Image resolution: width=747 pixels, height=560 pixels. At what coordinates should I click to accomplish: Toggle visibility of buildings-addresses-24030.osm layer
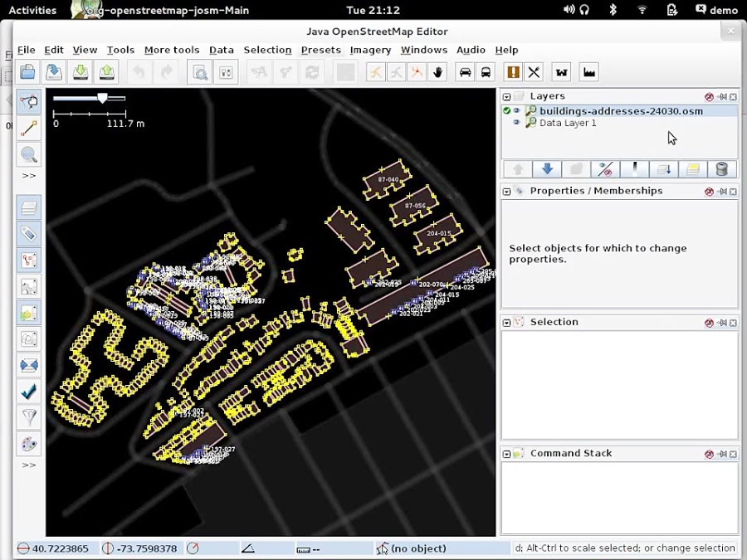pyautogui.click(x=516, y=110)
